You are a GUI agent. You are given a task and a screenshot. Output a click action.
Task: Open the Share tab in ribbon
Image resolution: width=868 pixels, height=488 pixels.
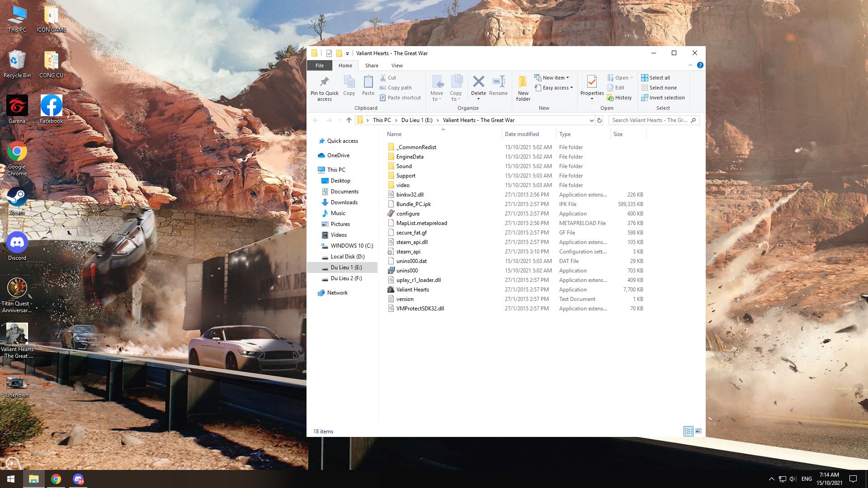click(371, 65)
